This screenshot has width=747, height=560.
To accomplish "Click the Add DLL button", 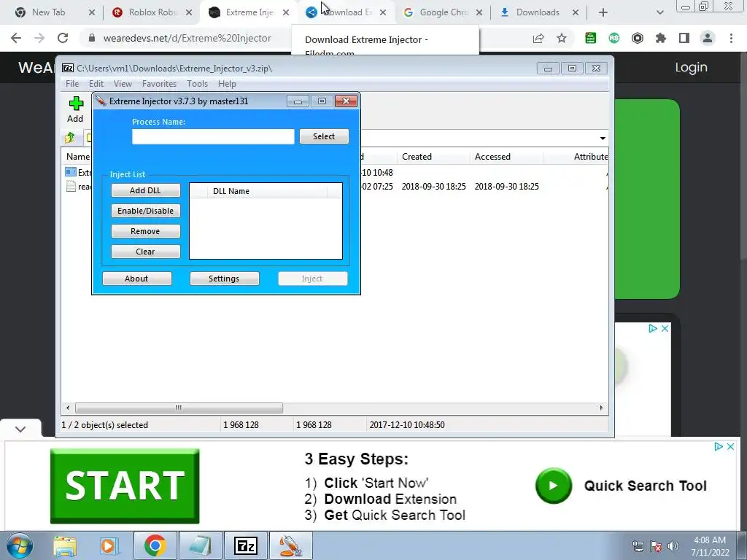I will point(145,190).
